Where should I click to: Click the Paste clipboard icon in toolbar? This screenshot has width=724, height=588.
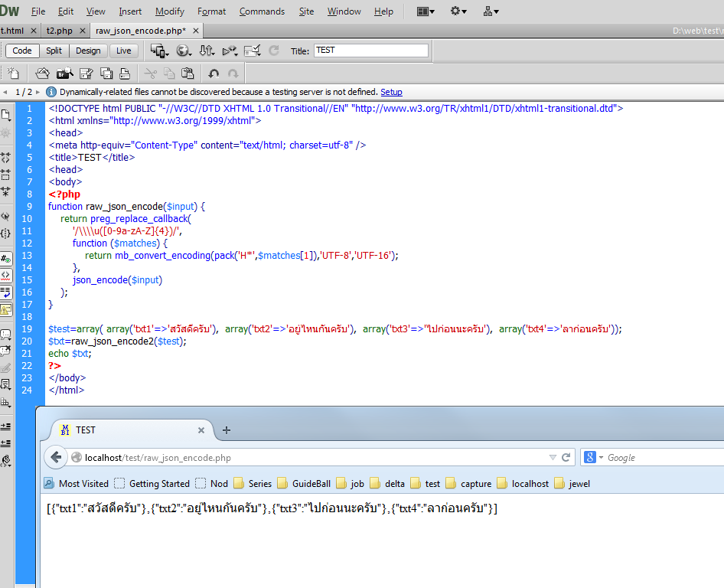point(187,73)
